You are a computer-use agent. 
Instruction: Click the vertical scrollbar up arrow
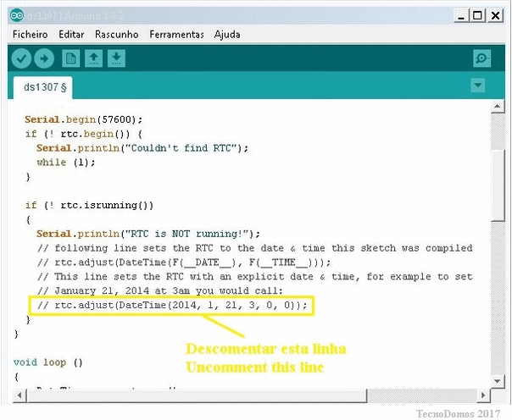click(498, 107)
